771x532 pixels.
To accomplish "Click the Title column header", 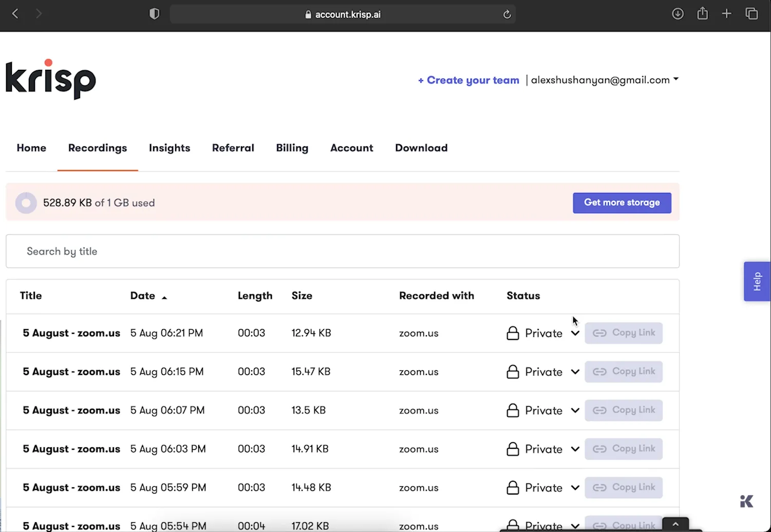I will click(31, 296).
